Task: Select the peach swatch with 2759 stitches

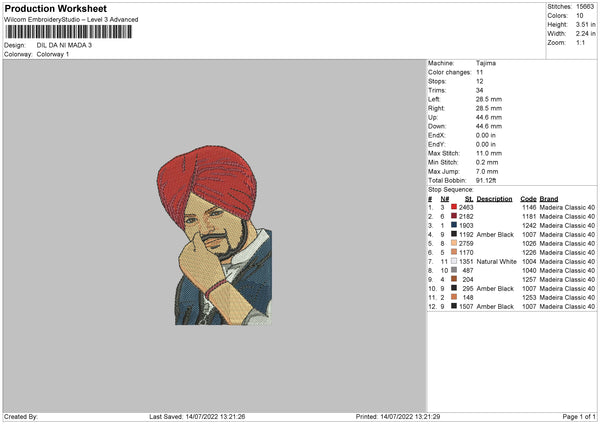Action: coord(454,243)
